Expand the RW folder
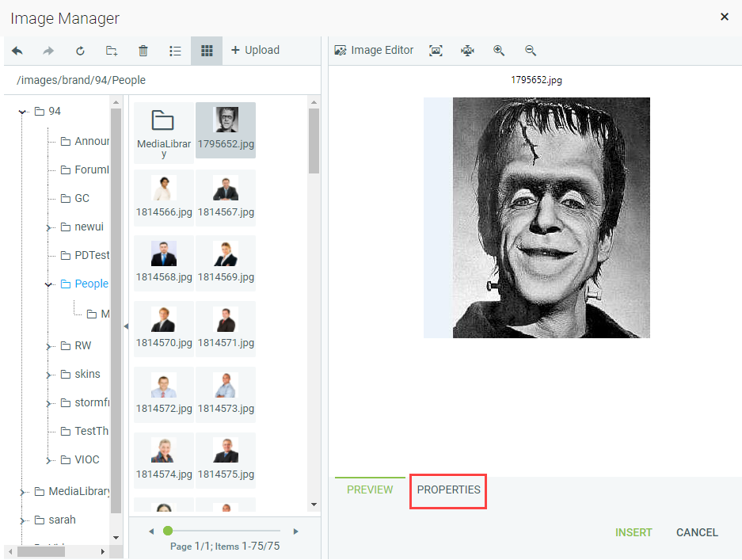Viewport: 742px width, 560px height. [48, 346]
